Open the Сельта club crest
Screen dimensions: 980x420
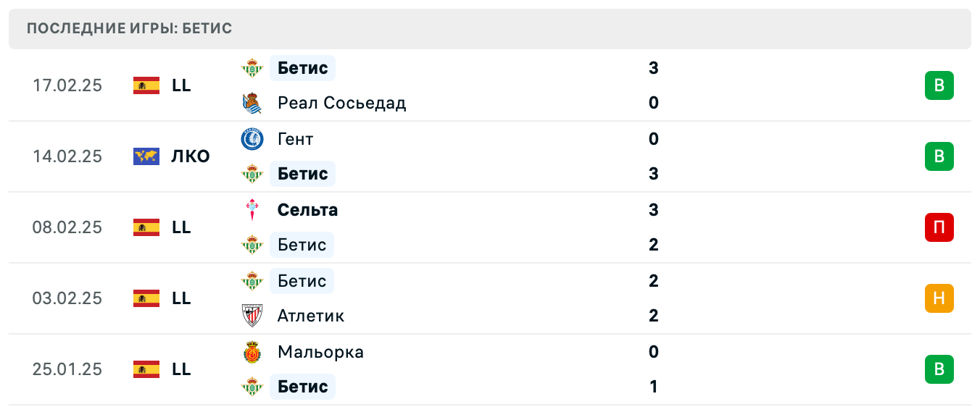click(x=252, y=210)
